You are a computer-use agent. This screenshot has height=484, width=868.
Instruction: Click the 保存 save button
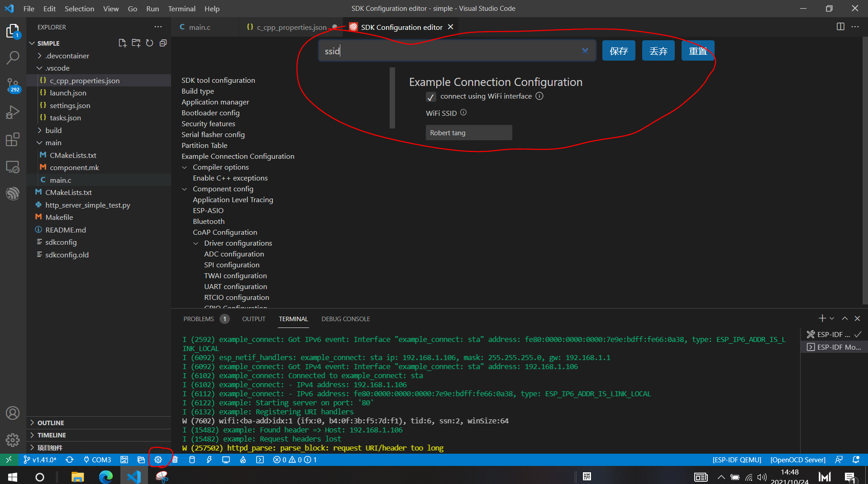click(x=619, y=51)
